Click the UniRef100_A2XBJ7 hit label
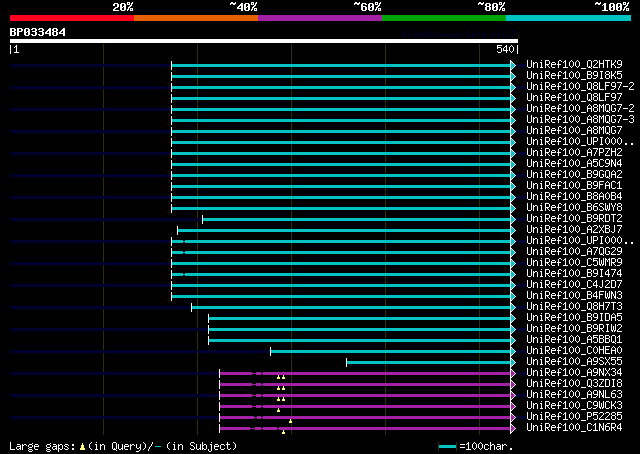 point(574,229)
